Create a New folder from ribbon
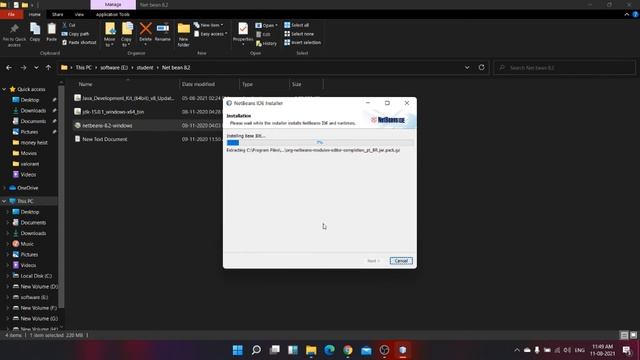 coord(184,35)
